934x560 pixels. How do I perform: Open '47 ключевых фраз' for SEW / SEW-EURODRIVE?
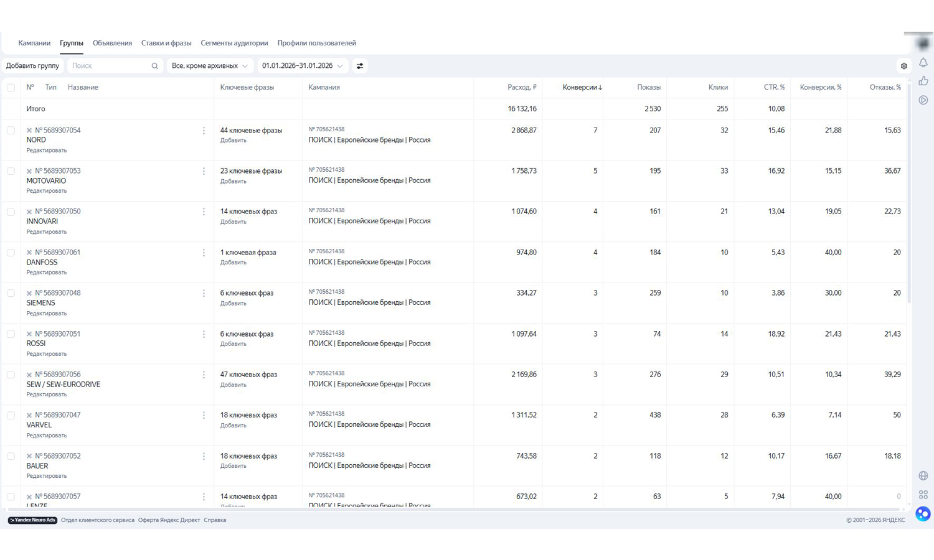tap(248, 375)
